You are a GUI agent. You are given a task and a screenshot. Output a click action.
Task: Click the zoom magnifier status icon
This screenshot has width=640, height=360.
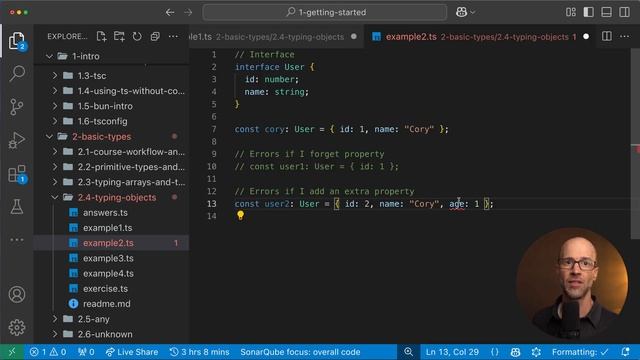point(408,352)
